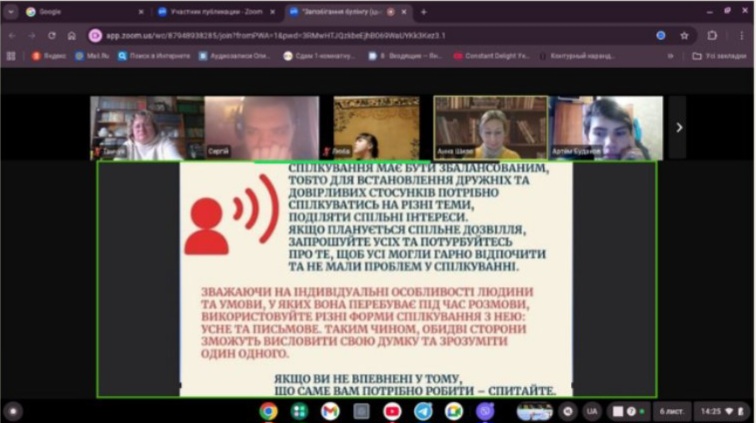The height and width of the screenshot is (423, 756).
Task: Open YouTube app in the shelf
Action: [x=392, y=411]
